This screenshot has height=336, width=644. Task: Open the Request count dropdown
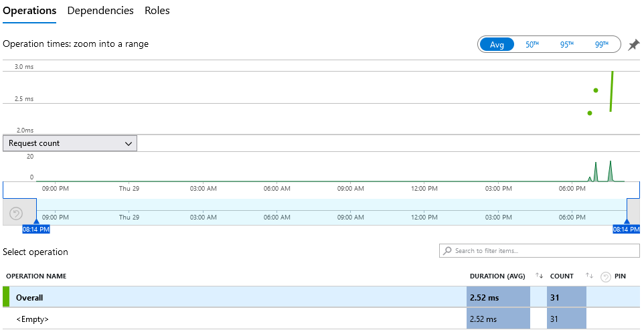(x=70, y=143)
